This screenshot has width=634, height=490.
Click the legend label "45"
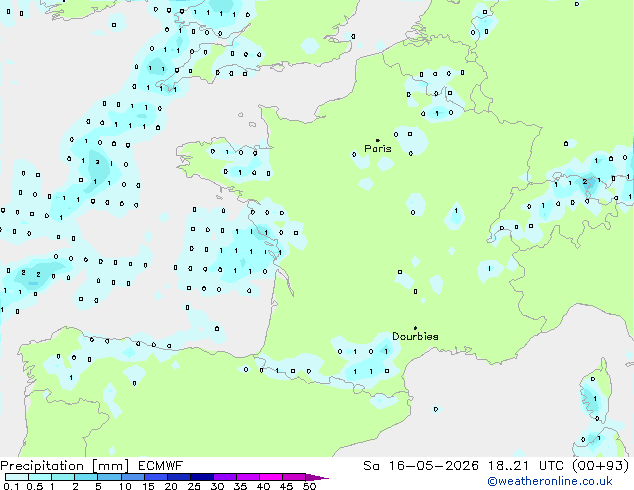[286, 486]
